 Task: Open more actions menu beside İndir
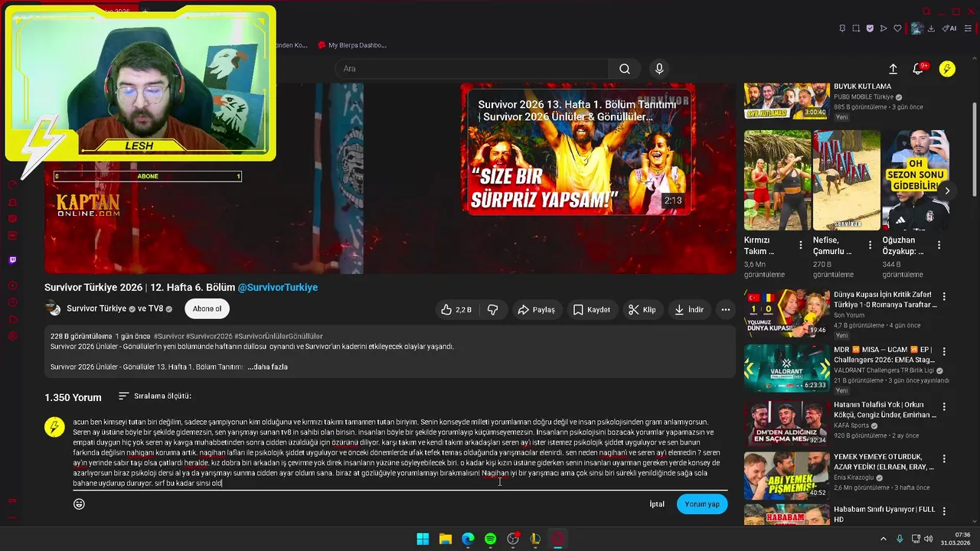point(726,310)
